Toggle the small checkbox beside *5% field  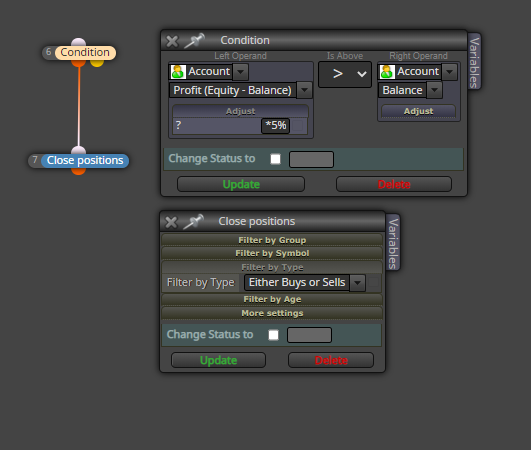pyautogui.click(x=298, y=126)
